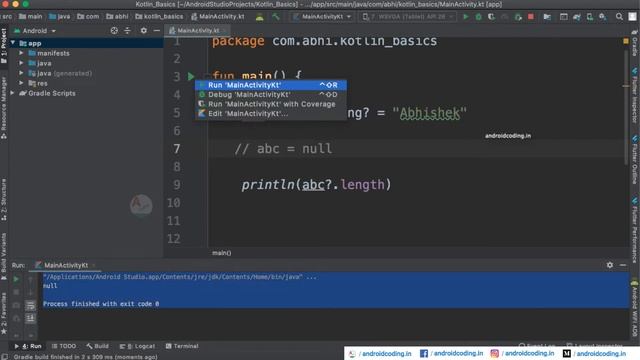
Task: Click the green gutter run arrow at line 3
Action: (x=191, y=76)
